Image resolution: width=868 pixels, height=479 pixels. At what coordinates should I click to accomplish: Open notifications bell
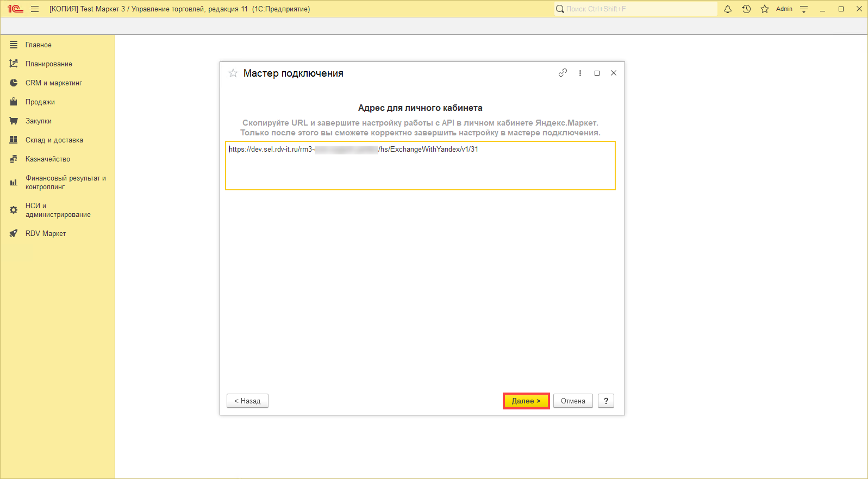pos(728,9)
